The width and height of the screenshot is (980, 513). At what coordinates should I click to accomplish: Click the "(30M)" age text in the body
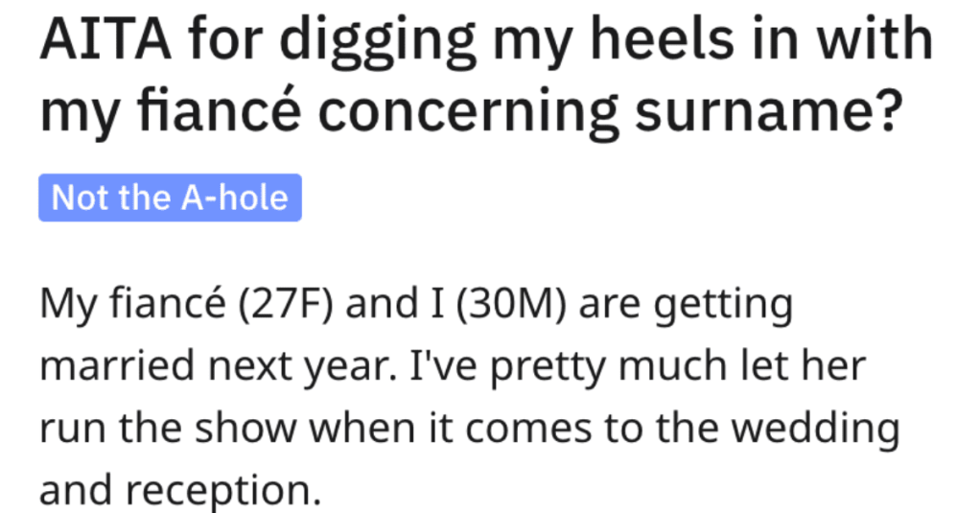click(511, 304)
